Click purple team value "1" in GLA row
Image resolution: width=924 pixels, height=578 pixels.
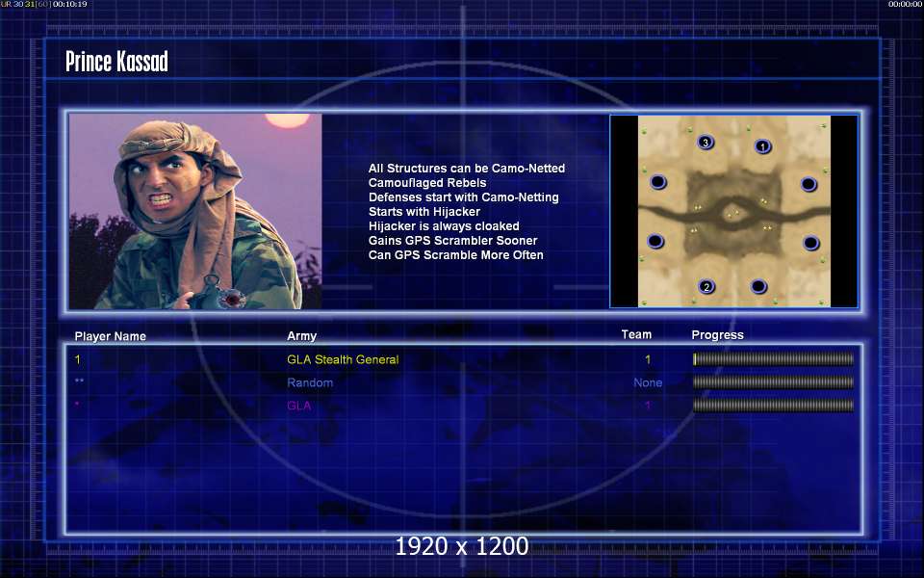coord(648,406)
